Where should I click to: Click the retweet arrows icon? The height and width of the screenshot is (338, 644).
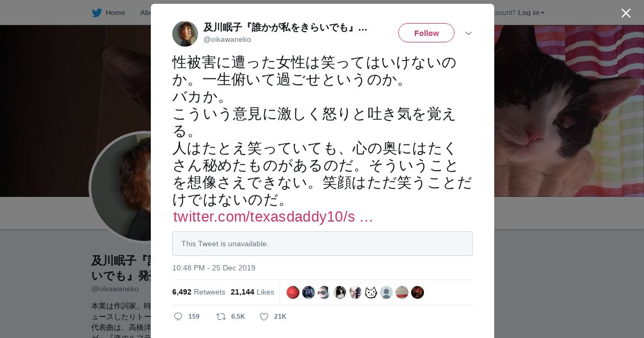[221, 317]
